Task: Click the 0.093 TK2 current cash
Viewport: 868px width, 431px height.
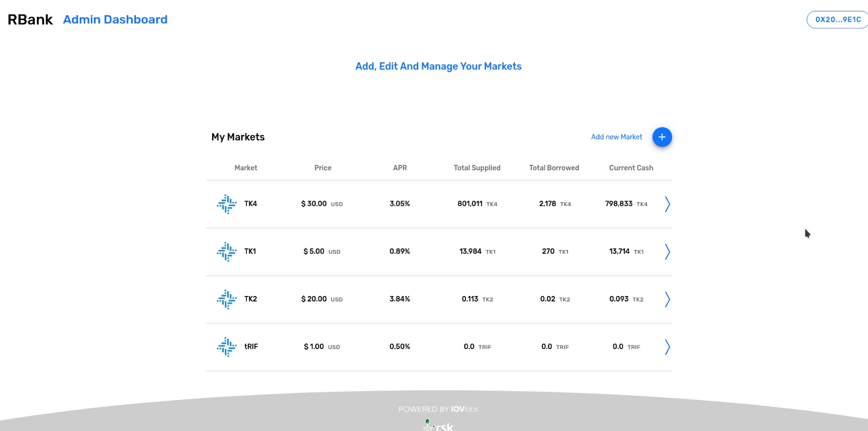Action: pyautogui.click(x=627, y=299)
